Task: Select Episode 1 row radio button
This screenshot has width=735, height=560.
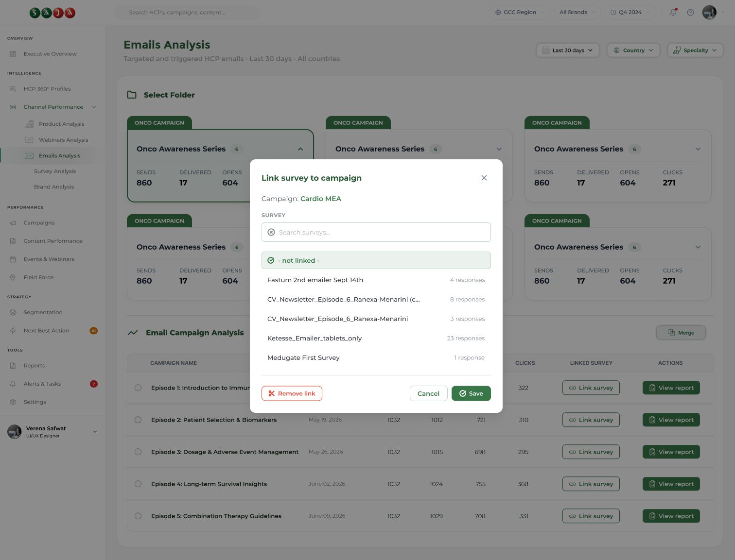Action: tap(138, 388)
